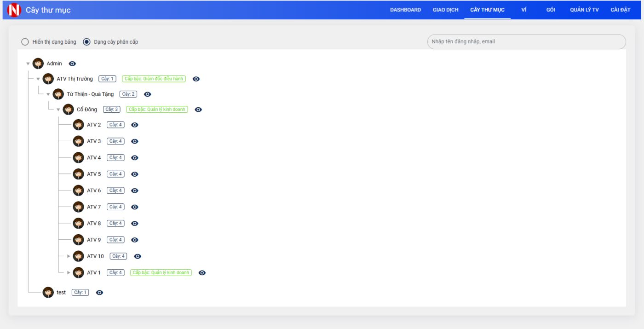This screenshot has width=644, height=329.
Task: Go to the GIAO DỊCH tab
Action: (x=445, y=10)
